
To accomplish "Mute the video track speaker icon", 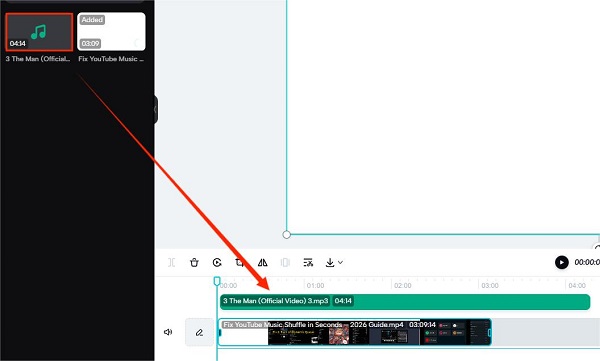I will 168,332.
